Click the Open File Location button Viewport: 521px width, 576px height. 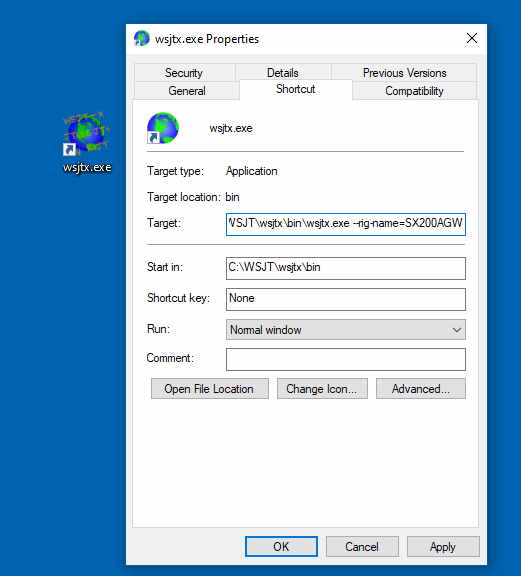(x=209, y=389)
